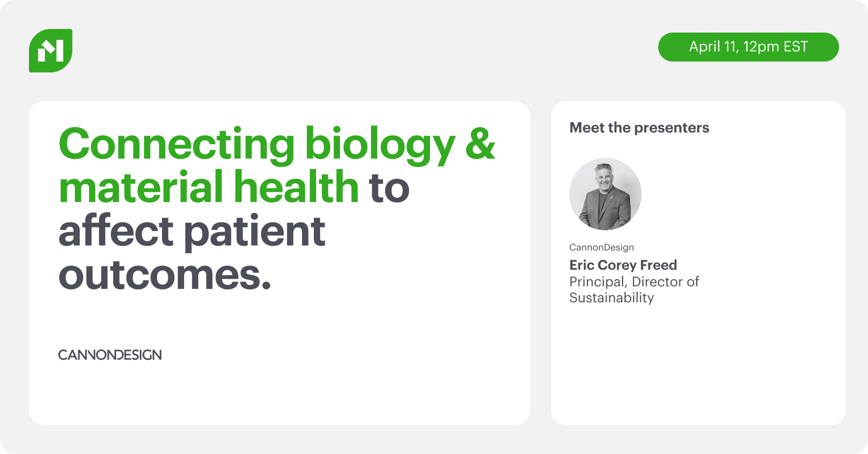Click the small CannonDesign label above the name

click(x=602, y=247)
